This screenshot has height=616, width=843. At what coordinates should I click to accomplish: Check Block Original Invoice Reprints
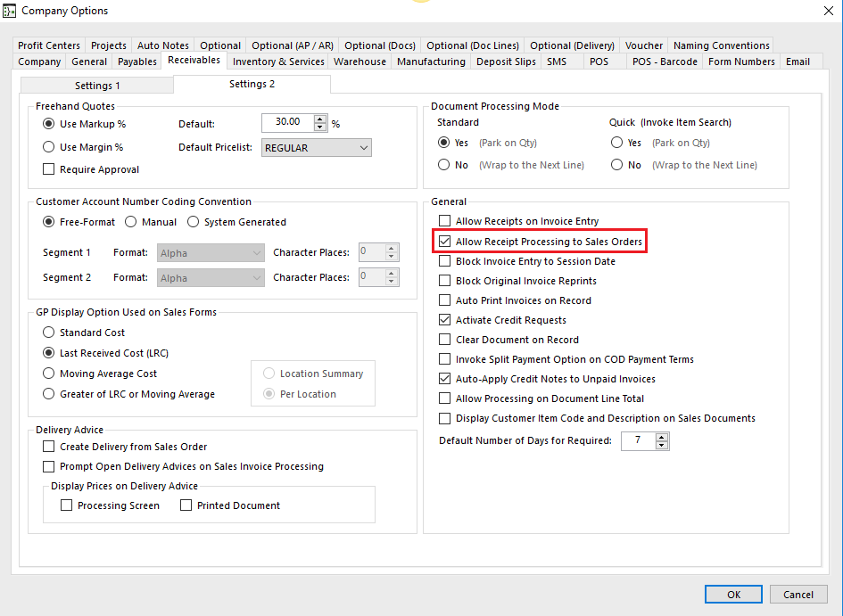[444, 280]
